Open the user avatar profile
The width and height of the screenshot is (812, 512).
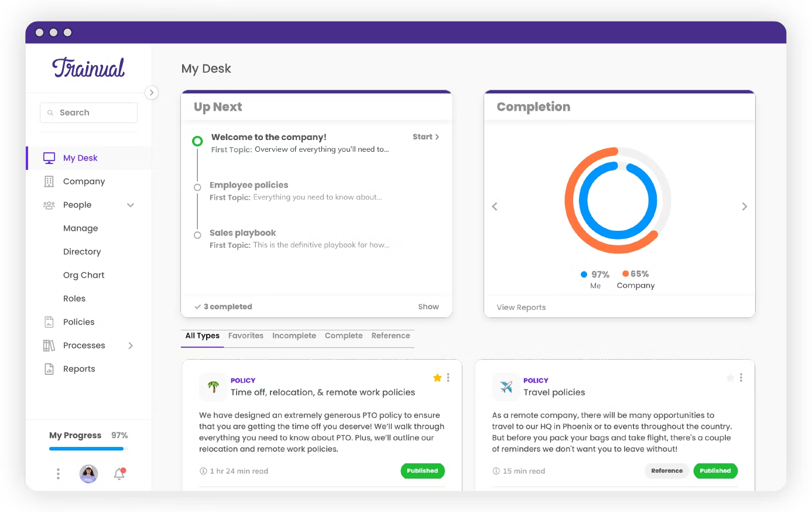point(88,474)
